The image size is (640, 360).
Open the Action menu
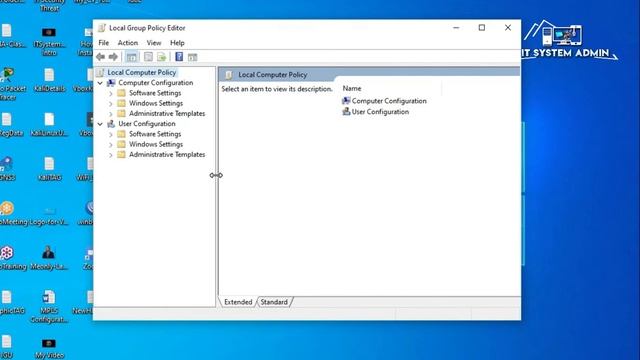pyautogui.click(x=128, y=42)
